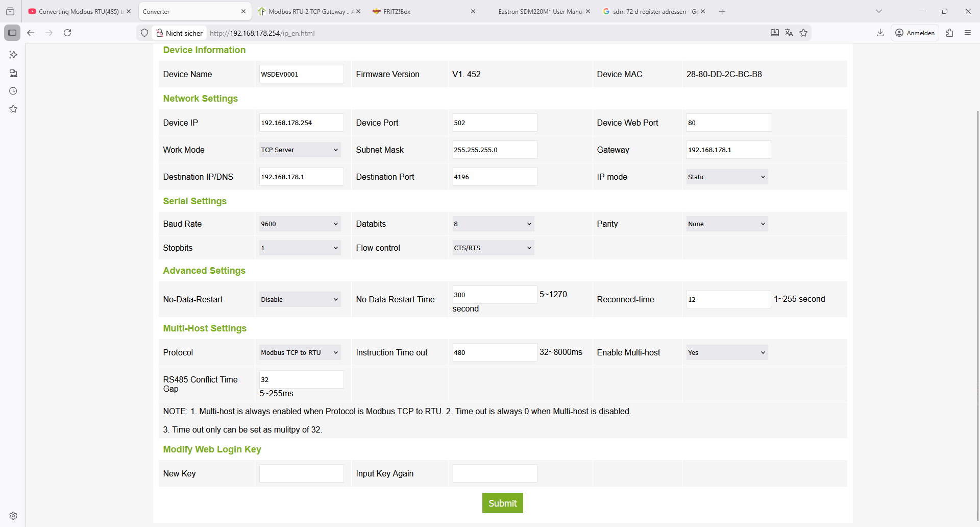The image size is (980, 527).
Task: Click the browser reload page icon
Action: [67, 33]
